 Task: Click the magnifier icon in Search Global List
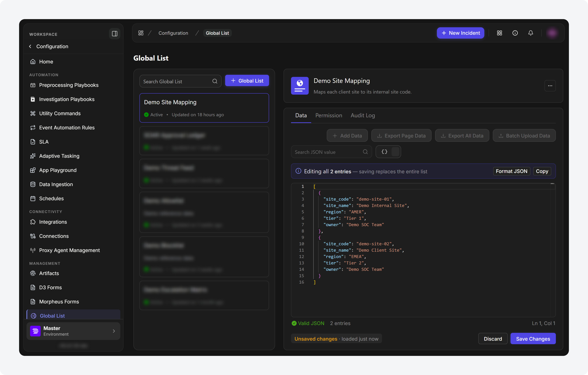(215, 81)
